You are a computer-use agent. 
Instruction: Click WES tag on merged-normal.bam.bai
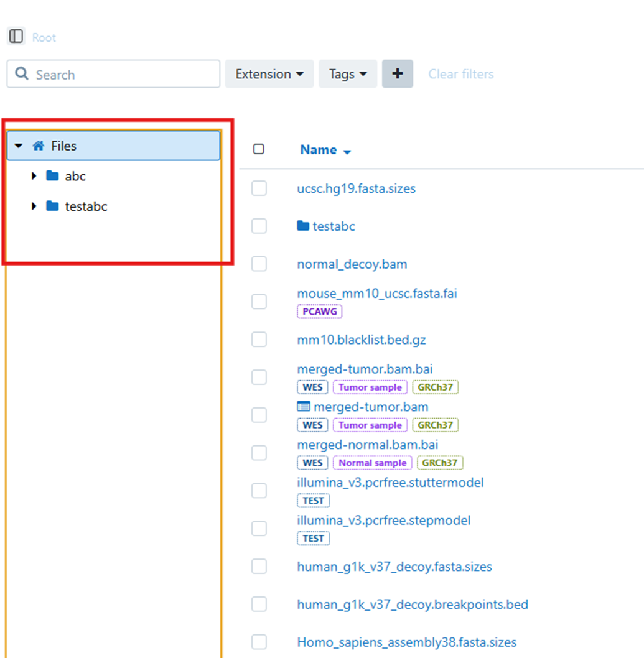point(312,463)
